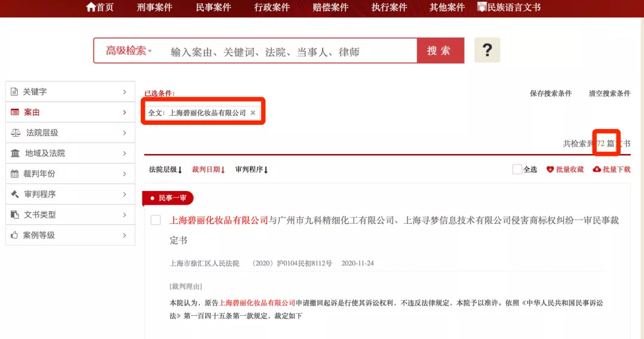Viewport: 644px width, 339px height.
Task: Sort results by 法院层级
Action: 165,169
